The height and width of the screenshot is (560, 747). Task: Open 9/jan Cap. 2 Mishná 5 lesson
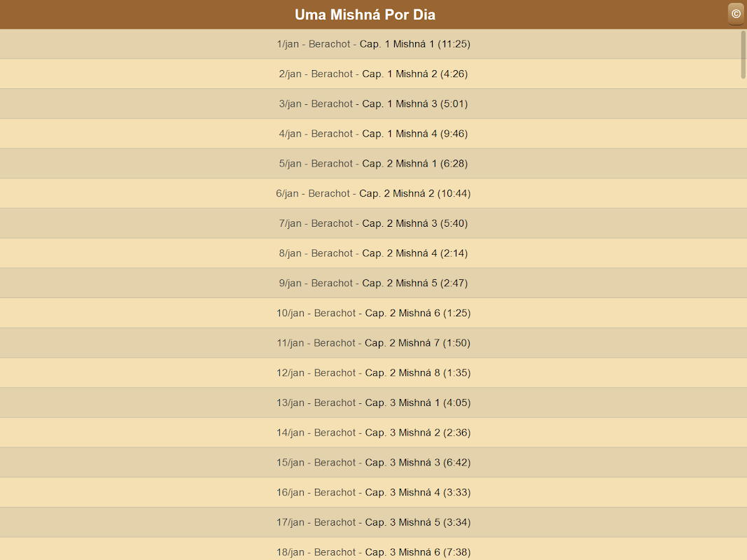tap(374, 283)
